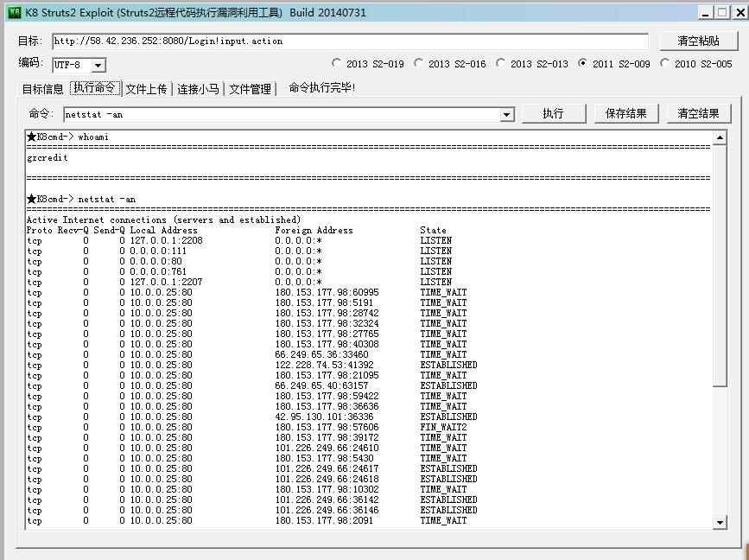The height and width of the screenshot is (560, 749).
Task: Click the output scrollbar up arrow
Action: 720,138
